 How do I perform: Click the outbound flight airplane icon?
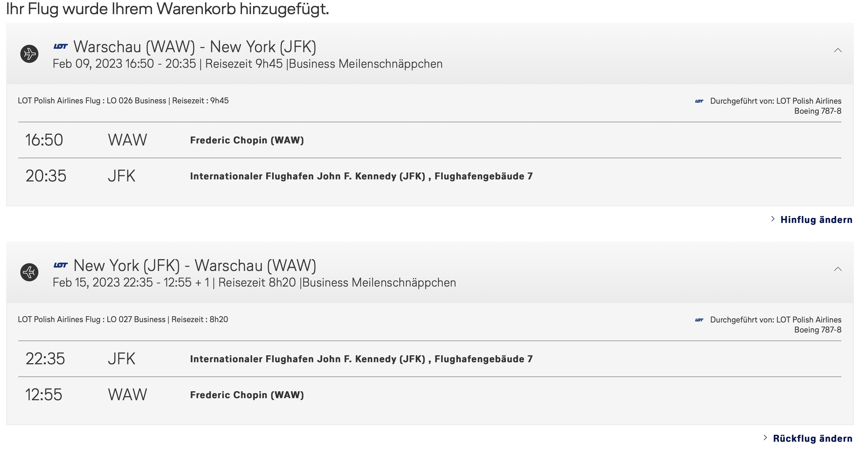point(29,54)
